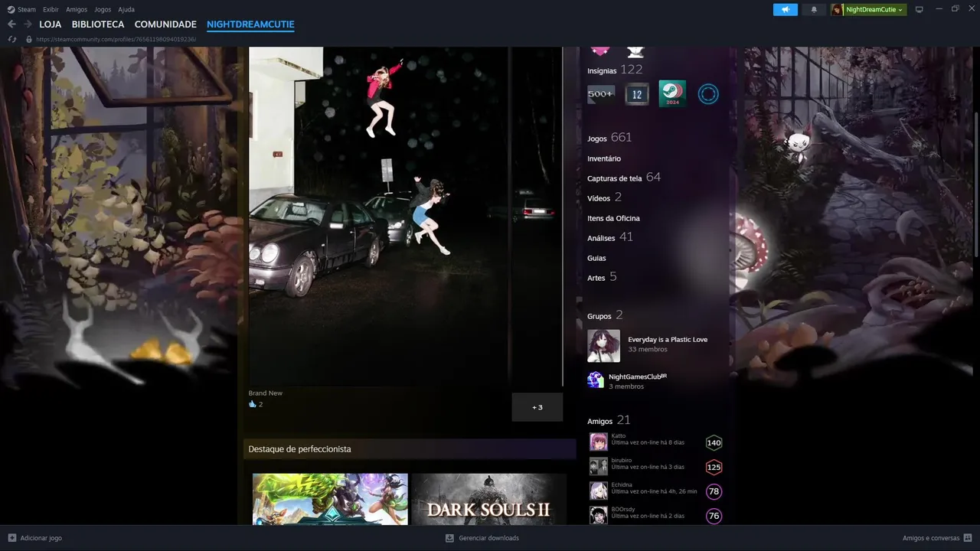Click the Big Picture mode icon

920,9
